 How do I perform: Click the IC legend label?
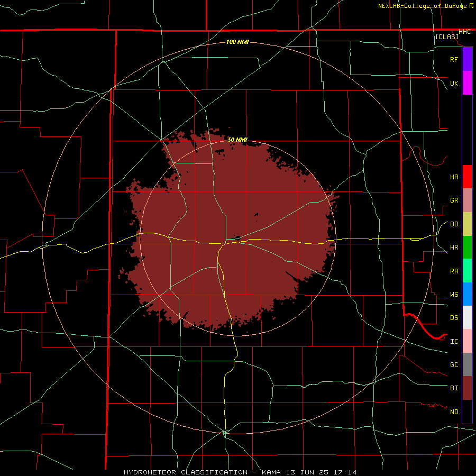454,342
